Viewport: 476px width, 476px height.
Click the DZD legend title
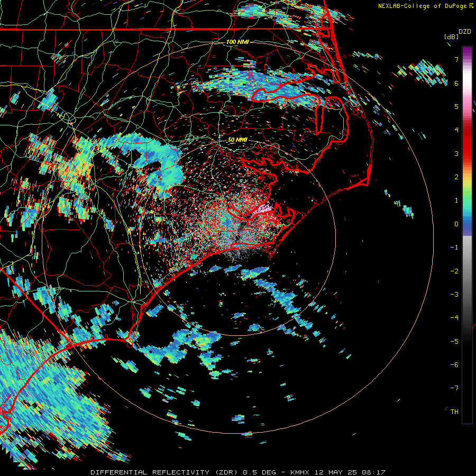465,32
